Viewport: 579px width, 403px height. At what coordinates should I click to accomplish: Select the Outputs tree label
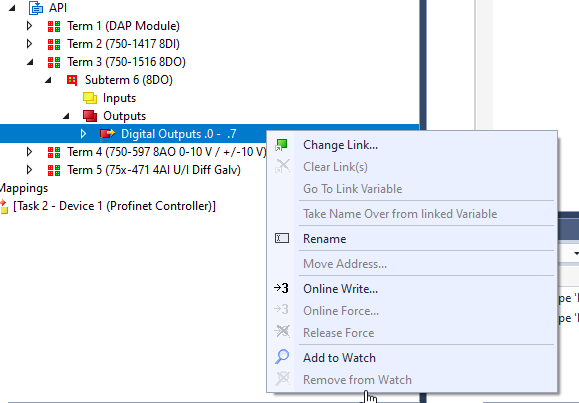coord(124,116)
